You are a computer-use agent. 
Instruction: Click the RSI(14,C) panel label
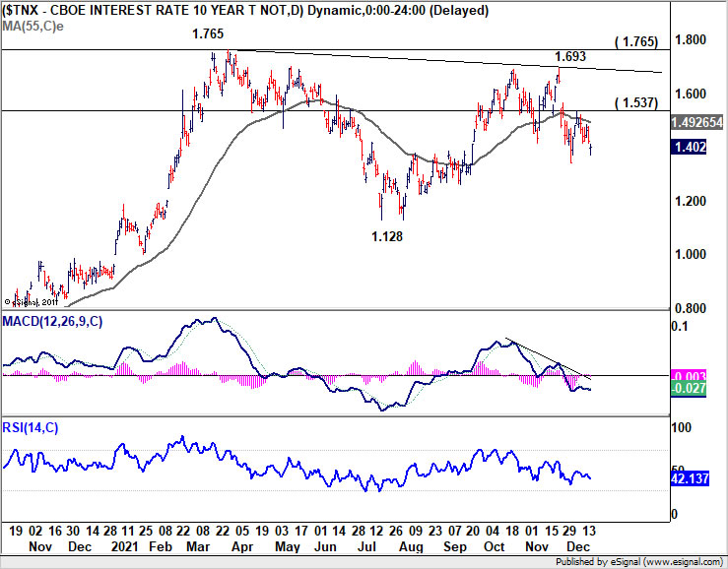point(31,427)
